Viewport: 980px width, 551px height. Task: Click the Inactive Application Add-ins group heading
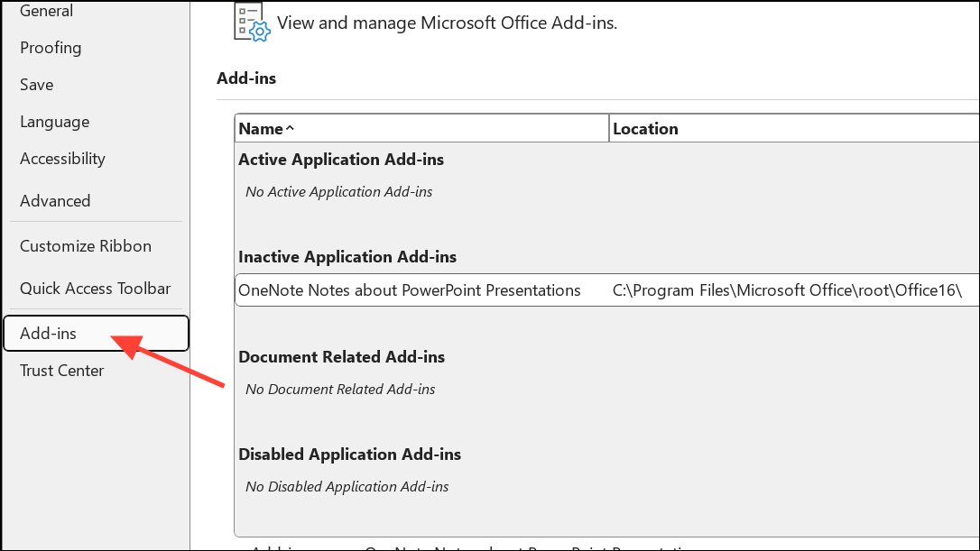pyautogui.click(x=347, y=257)
